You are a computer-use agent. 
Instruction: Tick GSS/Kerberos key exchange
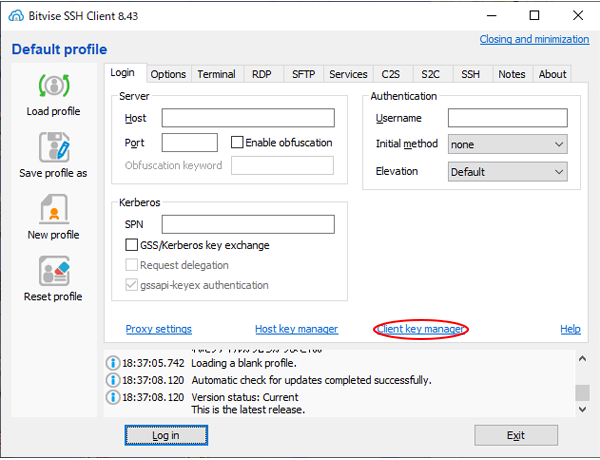coord(131,245)
